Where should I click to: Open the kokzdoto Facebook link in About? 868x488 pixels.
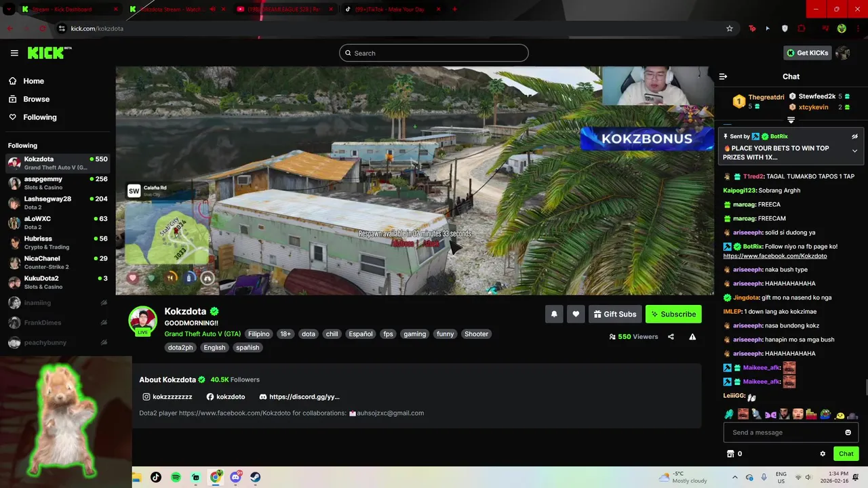click(226, 396)
